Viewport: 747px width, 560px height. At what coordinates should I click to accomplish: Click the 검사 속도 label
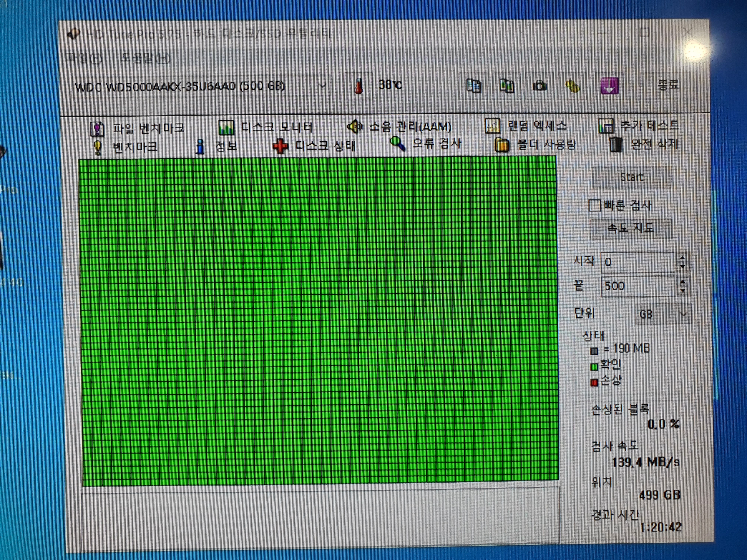615,446
